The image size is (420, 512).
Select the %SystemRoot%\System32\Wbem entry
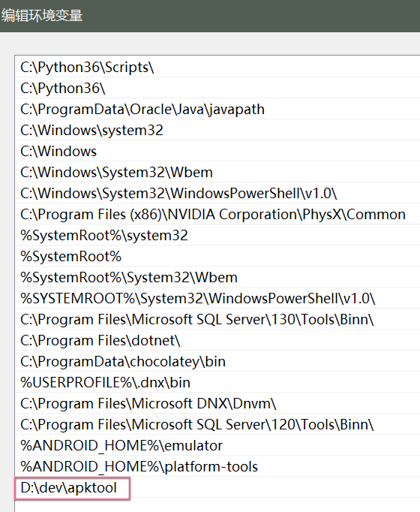pyautogui.click(x=217, y=277)
